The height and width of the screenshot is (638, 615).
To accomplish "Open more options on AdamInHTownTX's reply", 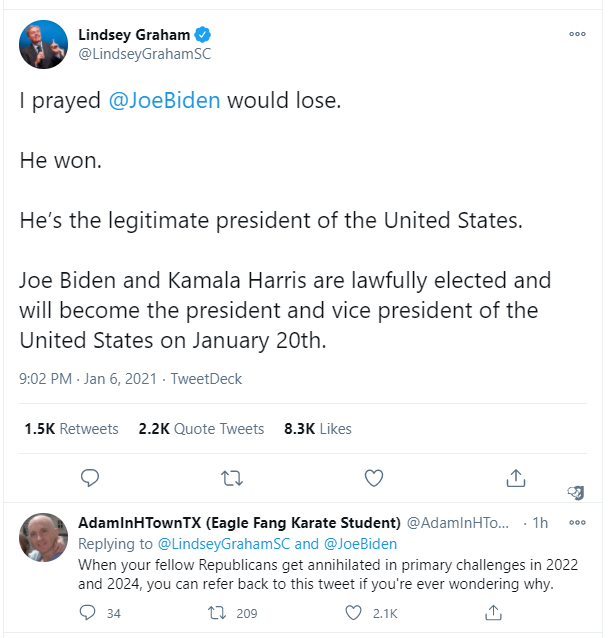I will point(577,522).
